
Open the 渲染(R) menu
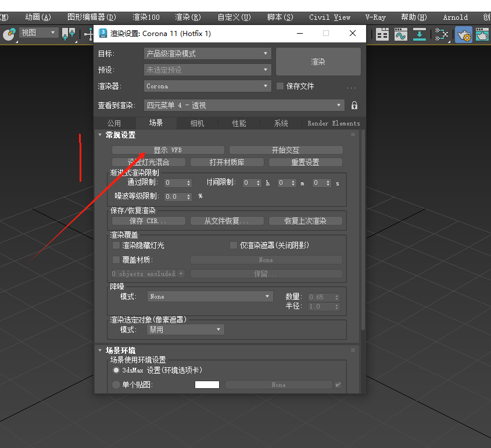[188, 17]
